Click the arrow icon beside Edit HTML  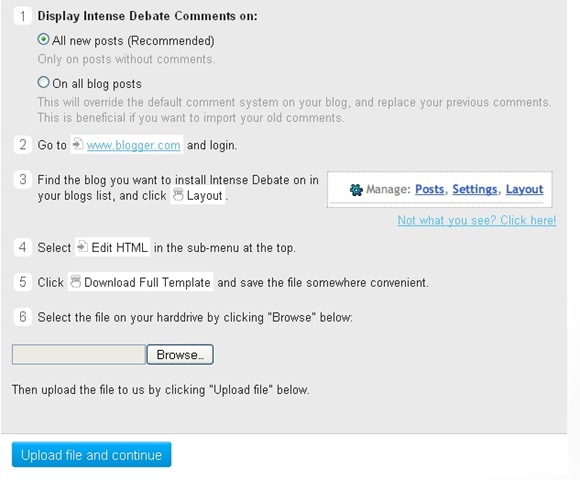pos(82,246)
